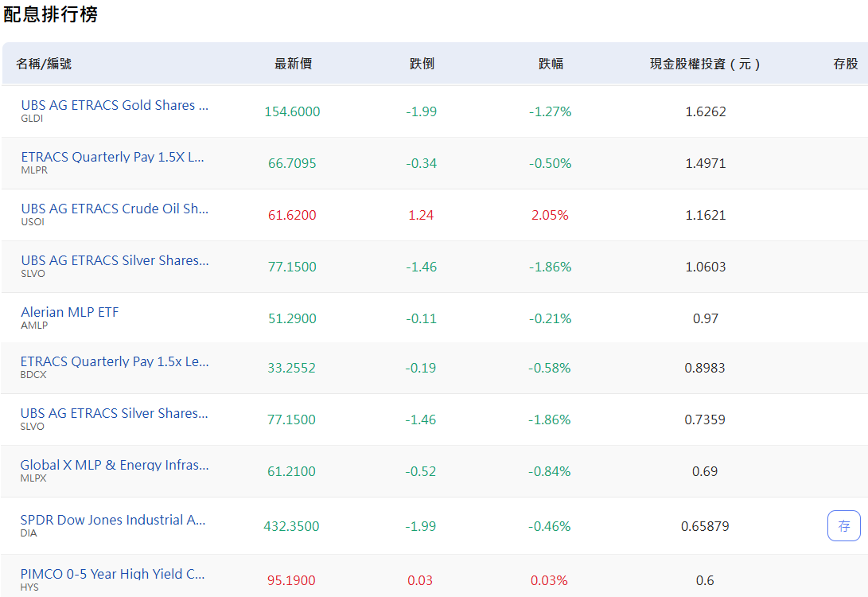The height and width of the screenshot is (597, 868).
Task: Open SPDR Dow Jones Industrial link
Action: [x=113, y=520]
